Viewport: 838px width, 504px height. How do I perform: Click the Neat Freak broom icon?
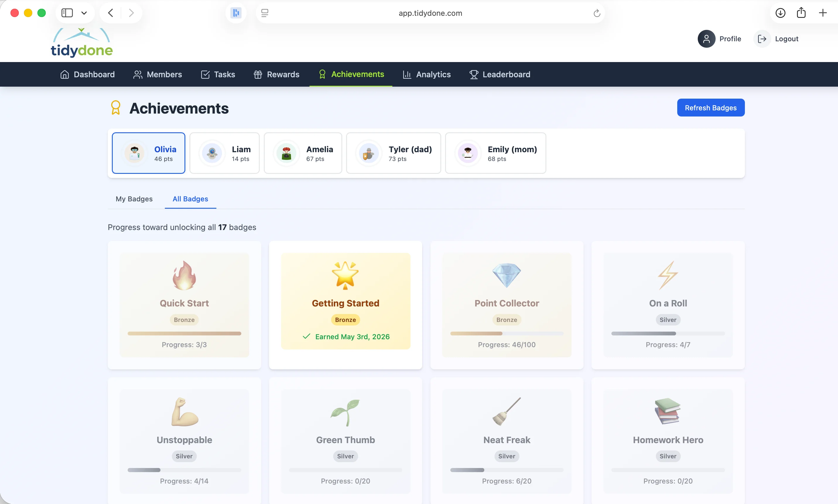(507, 412)
